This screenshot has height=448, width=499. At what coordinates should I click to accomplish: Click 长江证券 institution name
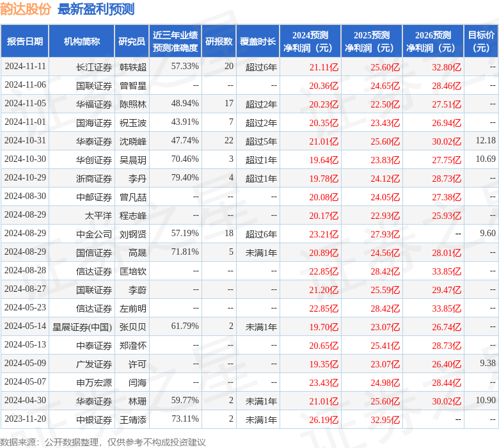[x=94, y=67]
